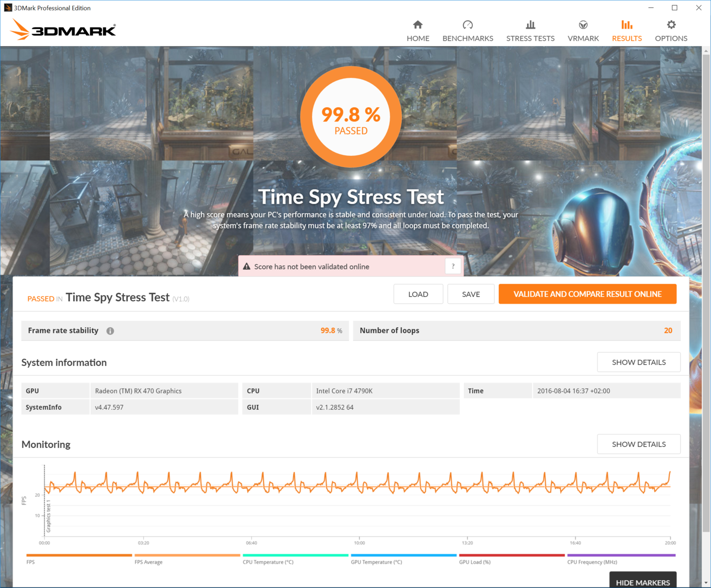Click the 'Score has not been validated online' message
Image resolution: width=711 pixels, height=588 pixels.
point(312,267)
